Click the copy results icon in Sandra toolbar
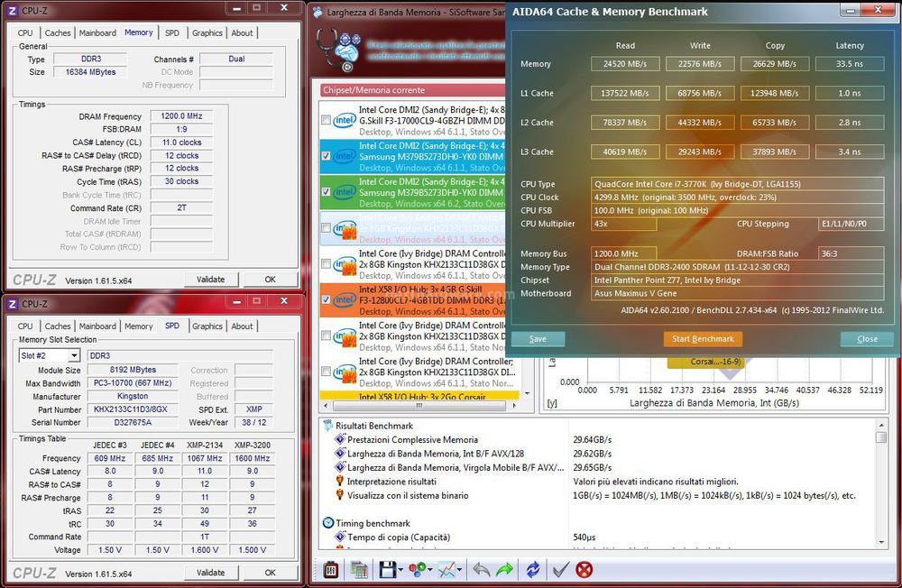This screenshot has width=902, height=588. point(359,570)
